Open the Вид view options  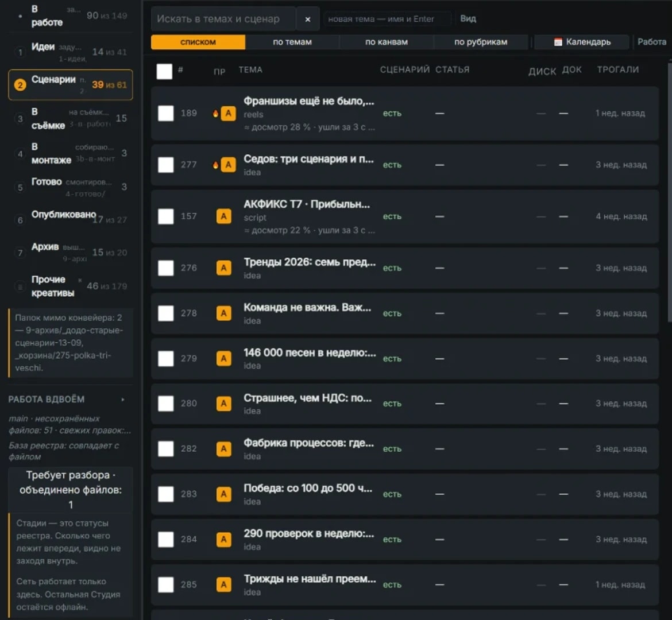[468, 19]
